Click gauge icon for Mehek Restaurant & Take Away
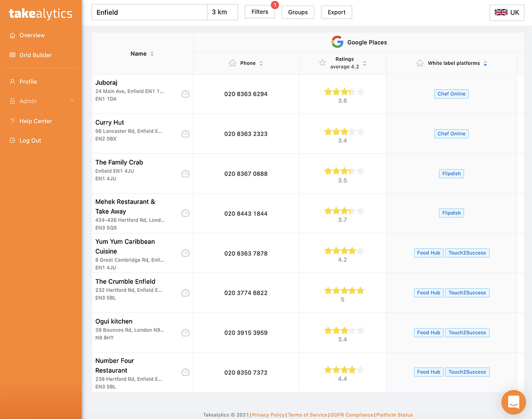Image resolution: width=532 pixels, height=419 pixels. click(185, 213)
